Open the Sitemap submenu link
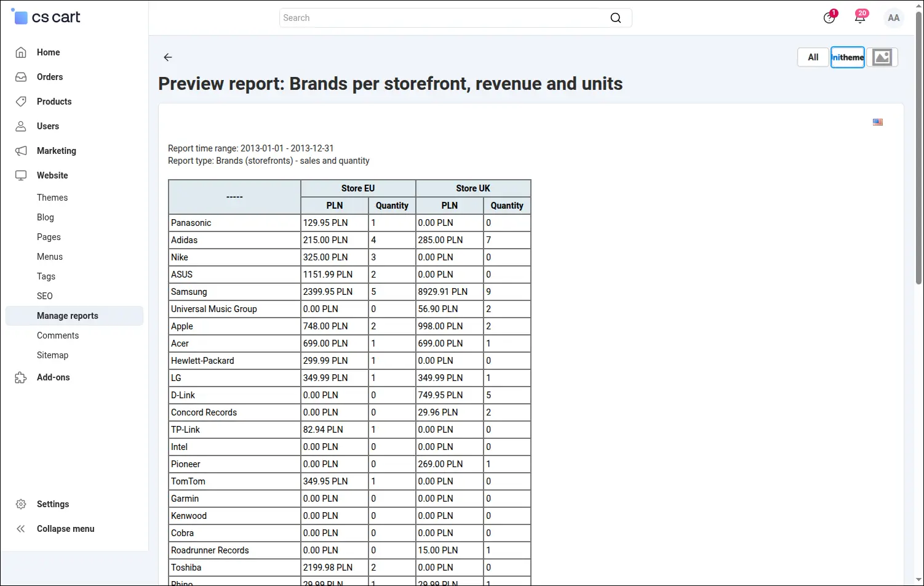Image resolution: width=924 pixels, height=586 pixels. tap(53, 355)
